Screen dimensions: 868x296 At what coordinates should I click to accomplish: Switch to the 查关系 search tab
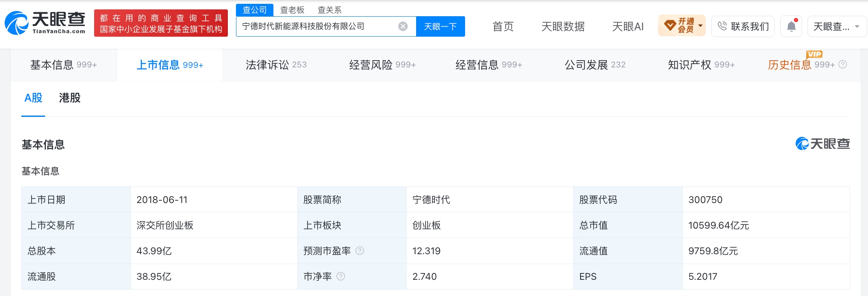[330, 10]
